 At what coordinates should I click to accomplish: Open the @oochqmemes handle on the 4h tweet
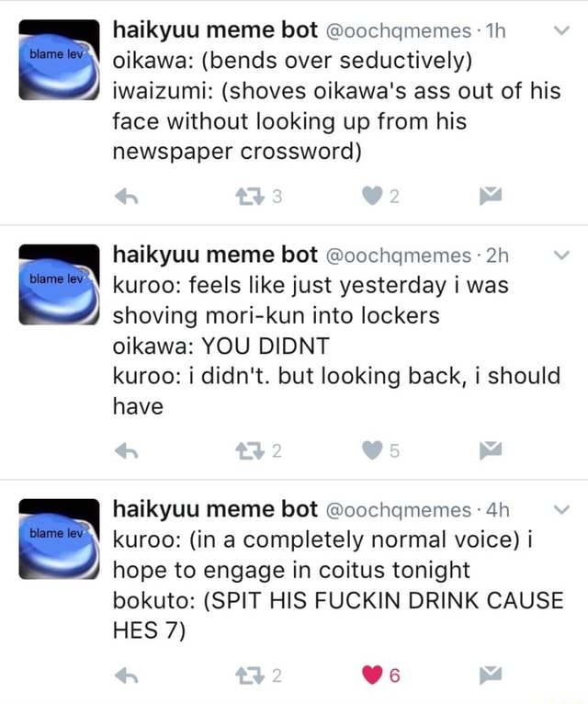tap(398, 510)
